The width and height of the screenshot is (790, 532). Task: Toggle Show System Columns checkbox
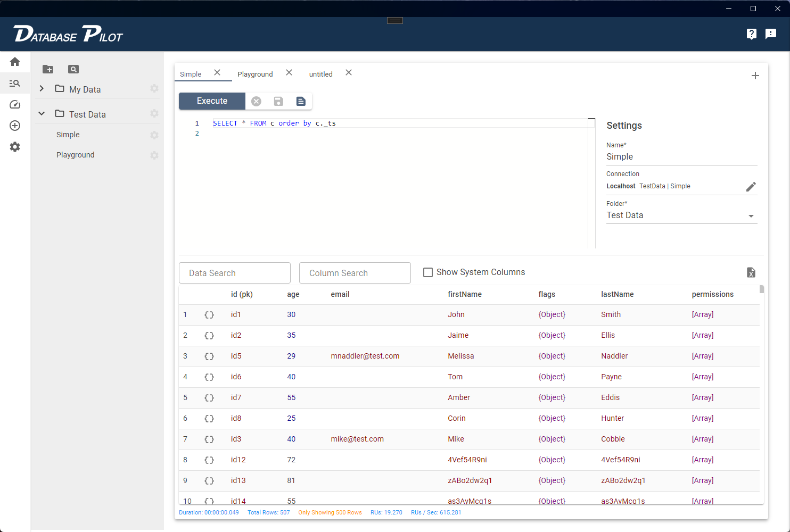click(x=428, y=272)
